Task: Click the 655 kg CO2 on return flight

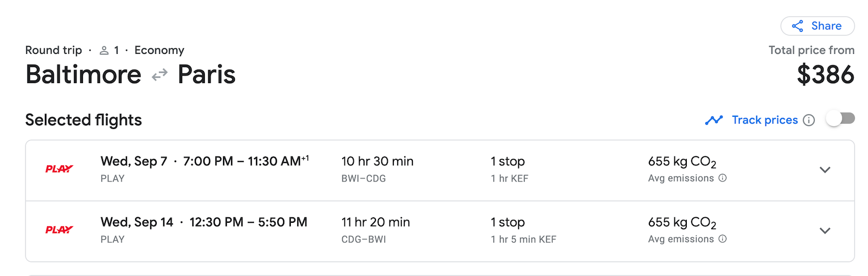Action: point(682,223)
